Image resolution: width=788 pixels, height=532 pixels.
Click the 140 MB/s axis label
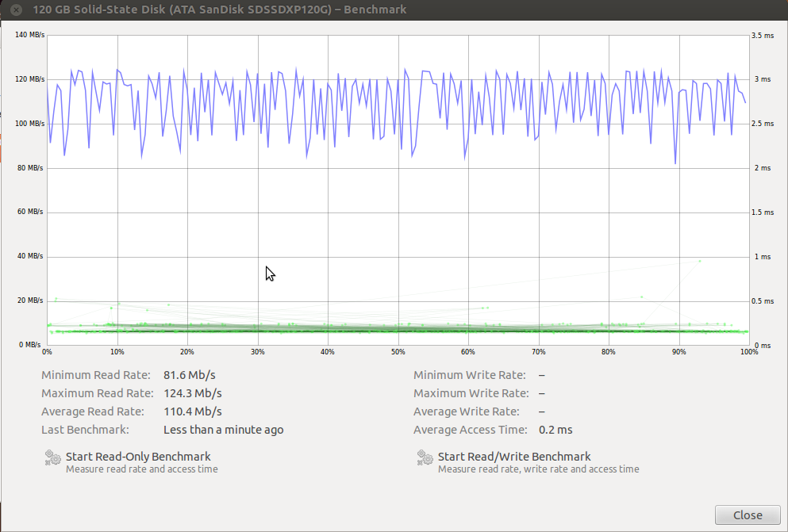(29, 35)
